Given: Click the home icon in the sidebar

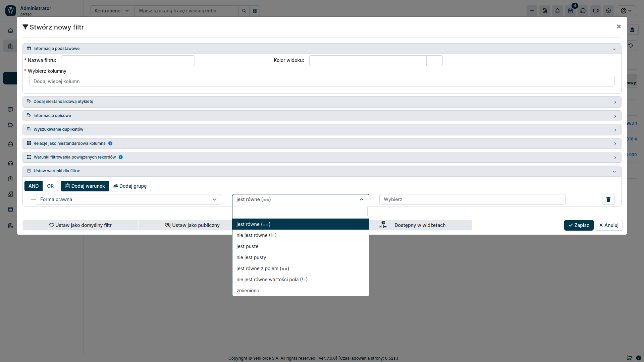Looking at the screenshot, I should click(x=10, y=31).
